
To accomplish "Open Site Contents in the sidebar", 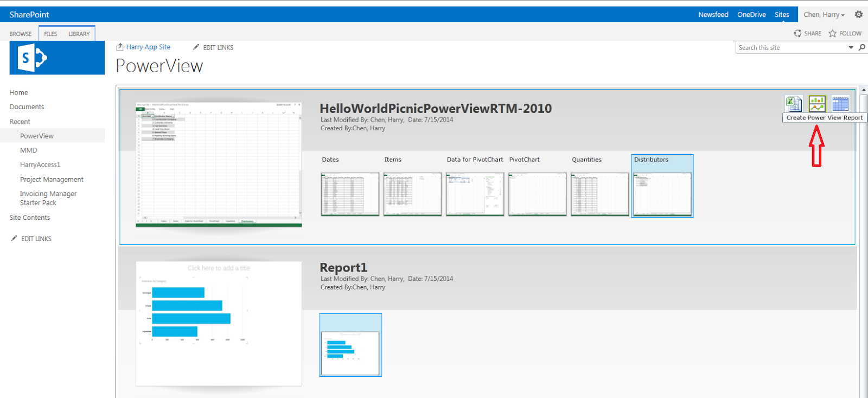I will click(x=30, y=218).
